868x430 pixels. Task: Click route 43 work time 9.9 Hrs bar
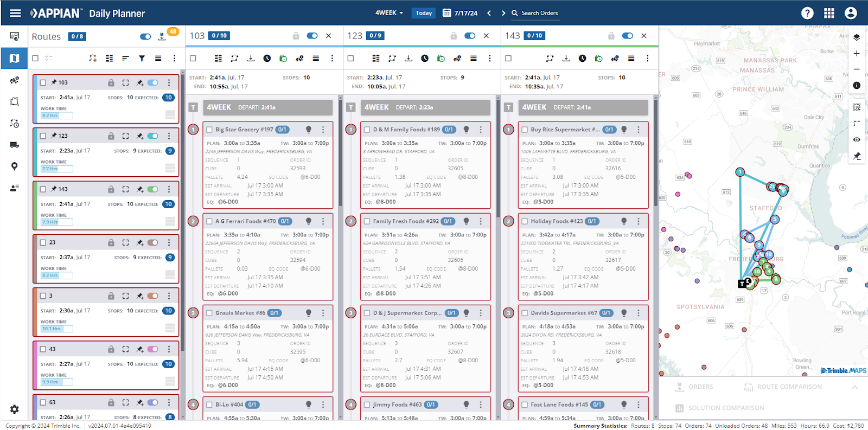[57, 382]
